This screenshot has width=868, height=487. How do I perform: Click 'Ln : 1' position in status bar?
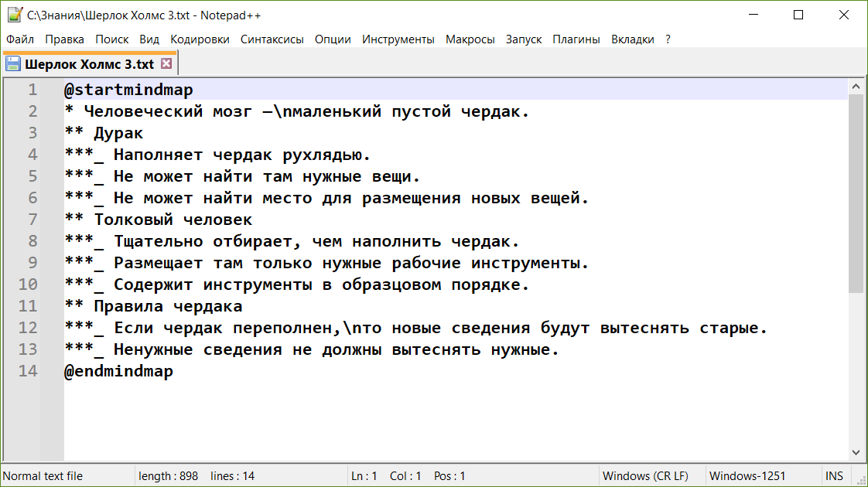point(364,476)
